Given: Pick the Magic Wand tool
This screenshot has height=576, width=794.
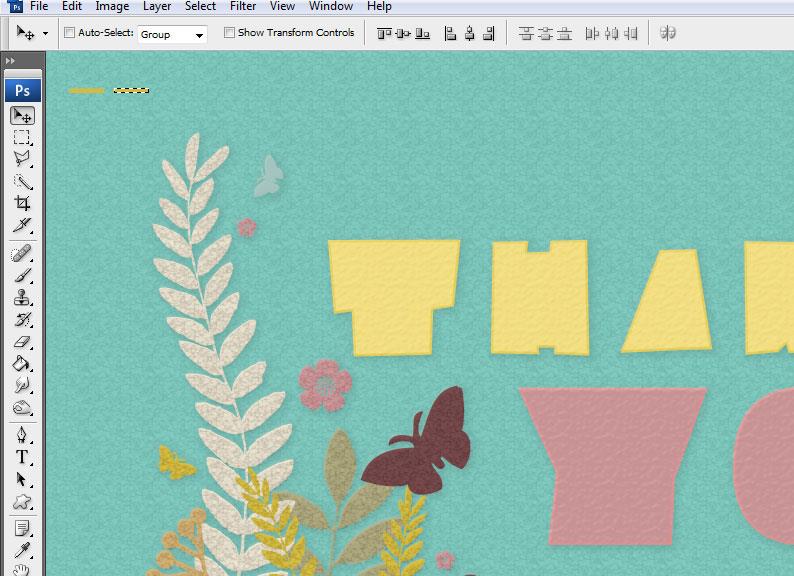Looking at the screenshot, I should (22, 181).
